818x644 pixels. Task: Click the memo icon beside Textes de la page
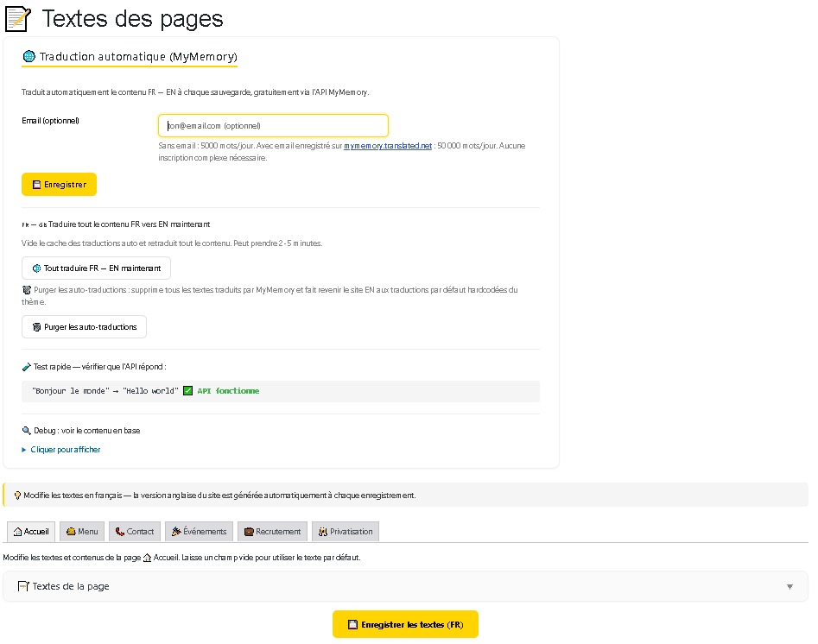coord(23,586)
